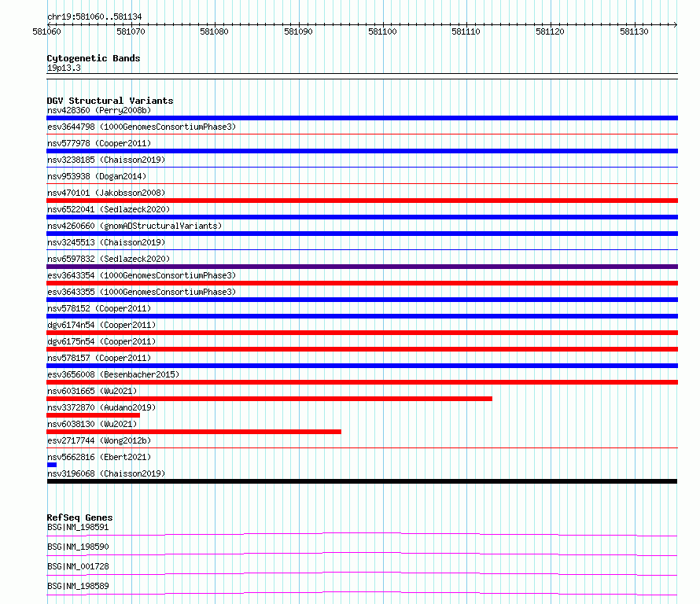Click ruler position 581090
This screenshot has width=700, height=604.
pos(298,31)
